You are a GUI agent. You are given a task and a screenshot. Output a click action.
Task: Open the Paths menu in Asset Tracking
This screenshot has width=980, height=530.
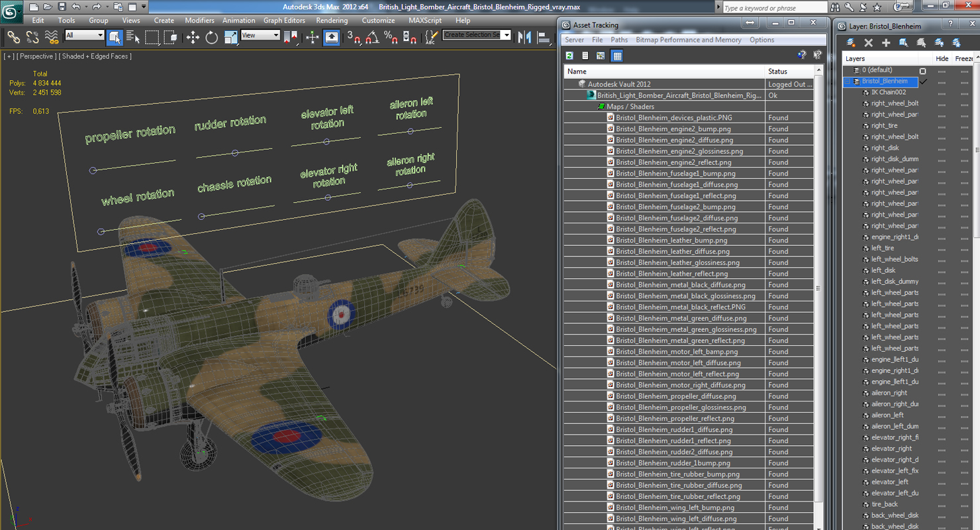click(x=619, y=40)
